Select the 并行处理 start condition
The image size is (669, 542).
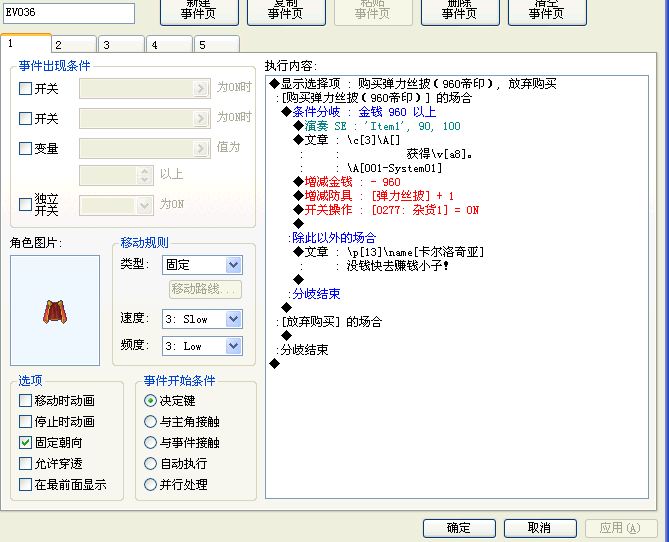coord(150,485)
